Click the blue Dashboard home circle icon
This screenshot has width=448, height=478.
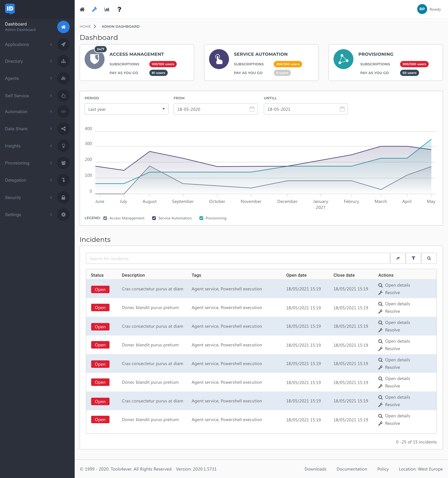63,27
